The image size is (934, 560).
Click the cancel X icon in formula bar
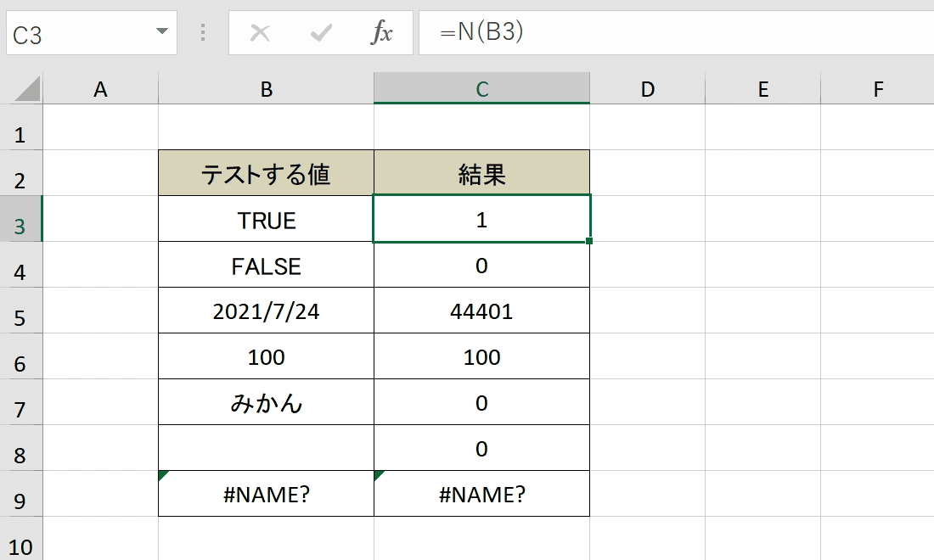[260, 33]
